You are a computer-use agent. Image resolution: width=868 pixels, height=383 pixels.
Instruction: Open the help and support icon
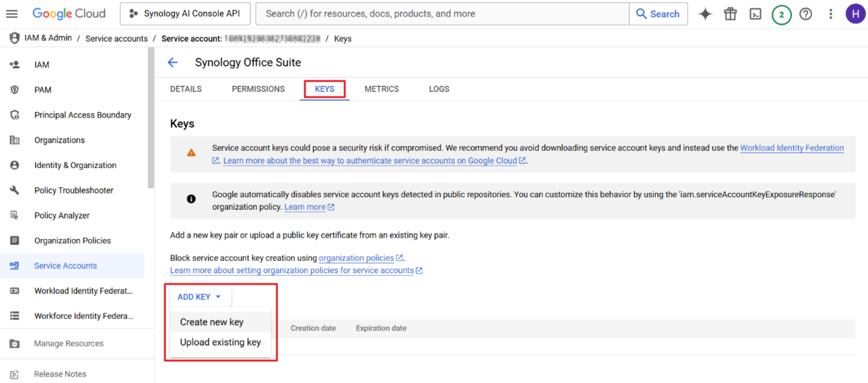click(x=806, y=13)
